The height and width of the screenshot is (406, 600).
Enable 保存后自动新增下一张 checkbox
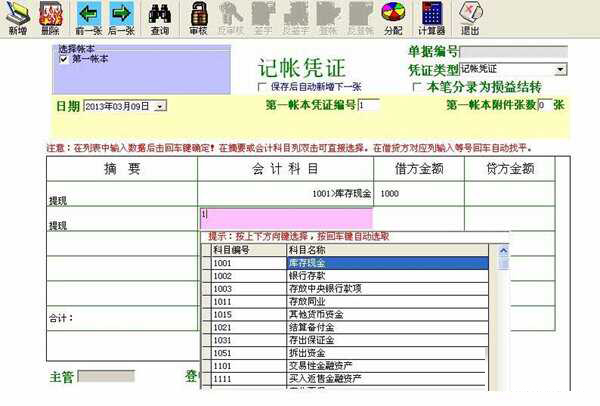[x=261, y=87]
